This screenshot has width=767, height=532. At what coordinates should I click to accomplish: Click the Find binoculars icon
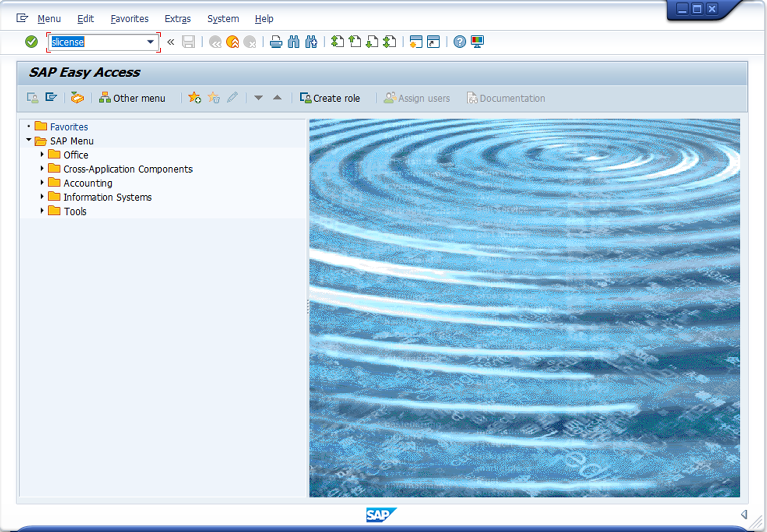(294, 42)
